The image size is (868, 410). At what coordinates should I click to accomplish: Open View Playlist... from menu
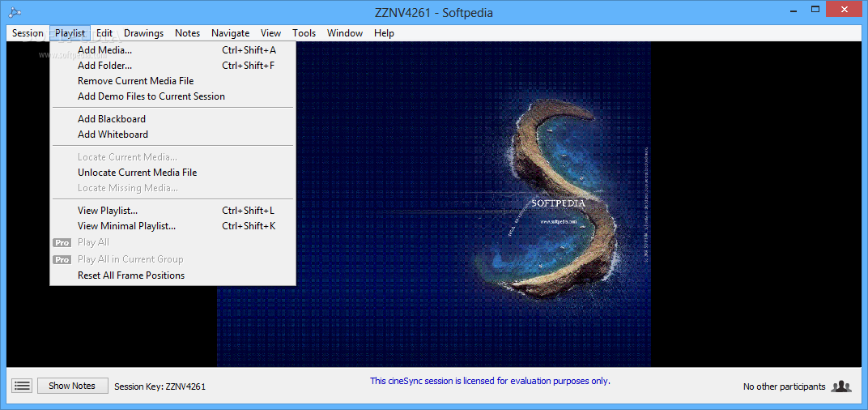coord(172,211)
